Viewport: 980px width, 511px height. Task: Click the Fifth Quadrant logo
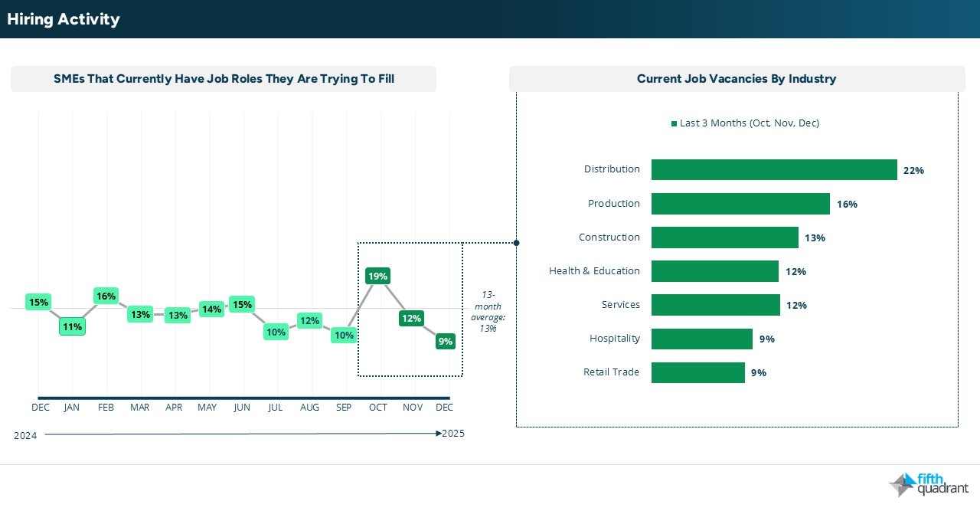(x=928, y=485)
